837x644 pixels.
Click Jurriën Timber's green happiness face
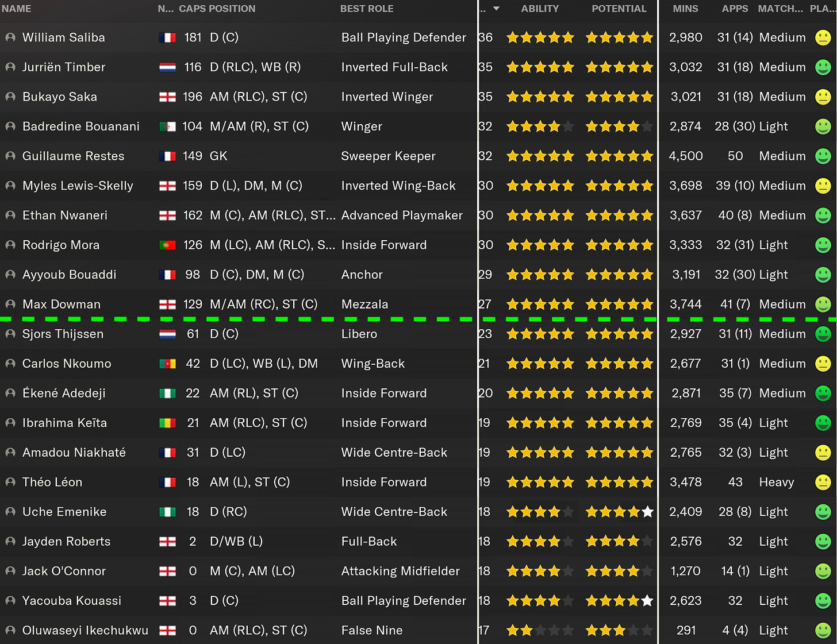(x=823, y=68)
